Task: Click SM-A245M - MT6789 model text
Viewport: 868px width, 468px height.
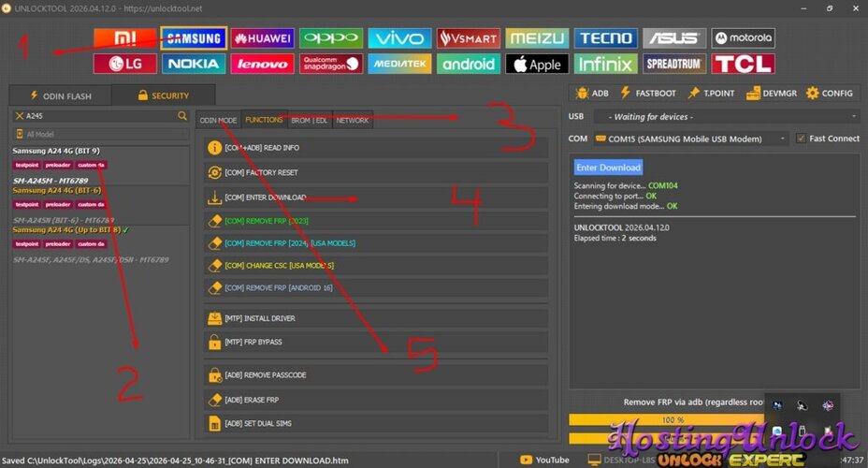Action: (51, 181)
